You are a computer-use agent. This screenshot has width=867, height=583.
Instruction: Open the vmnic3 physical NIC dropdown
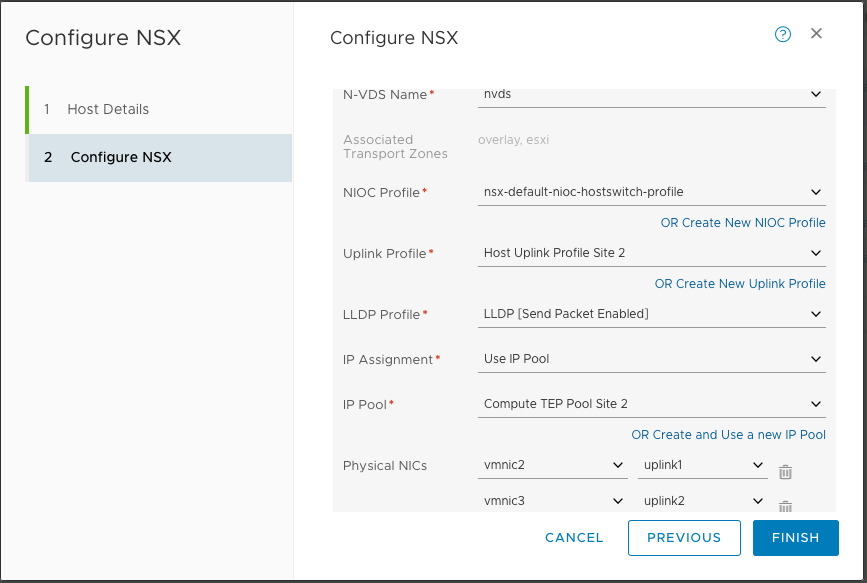coord(553,501)
